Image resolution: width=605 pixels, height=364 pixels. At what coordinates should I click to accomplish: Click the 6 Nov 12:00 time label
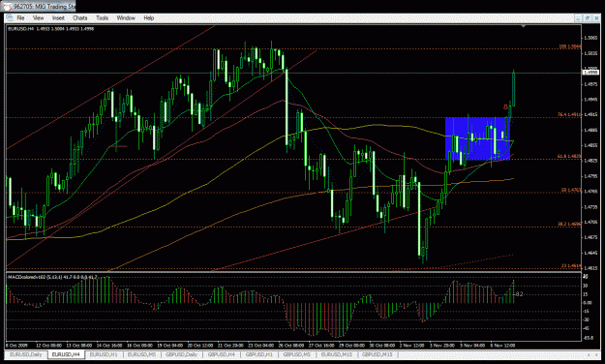502,346
